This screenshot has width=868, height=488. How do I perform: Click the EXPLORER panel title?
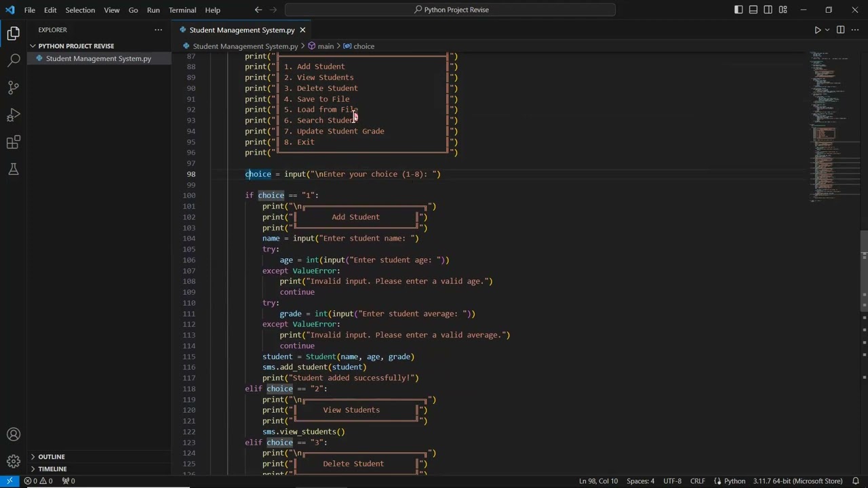pyautogui.click(x=52, y=30)
